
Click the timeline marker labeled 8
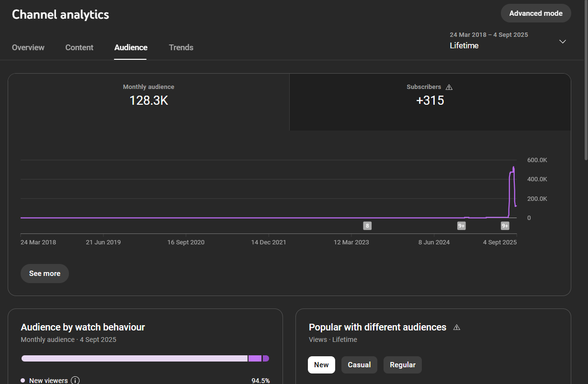point(367,226)
